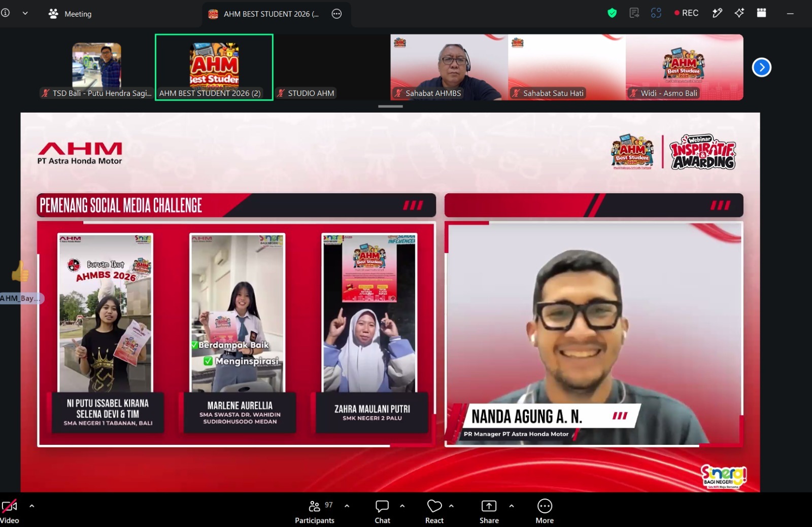This screenshot has width=812, height=527.
Task: Click the gallery strip divider handle
Action: (x=390, y=107)
